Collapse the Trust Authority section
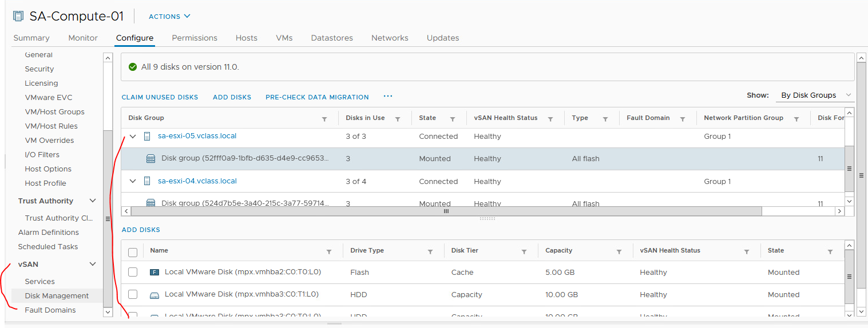The image size is (868, 328). pos(93,201)
